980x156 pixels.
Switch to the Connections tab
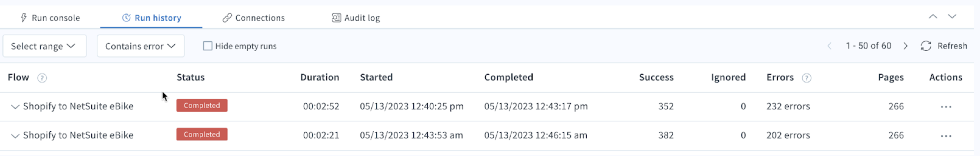pyautogui.click(x=253, y=18)
